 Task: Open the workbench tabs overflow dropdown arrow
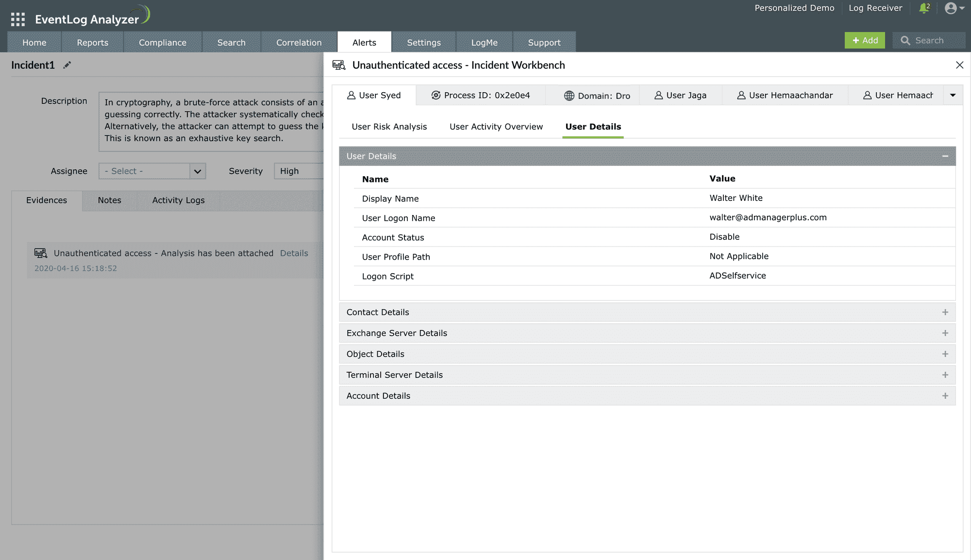pyautogui.click(x=953, y=96)
